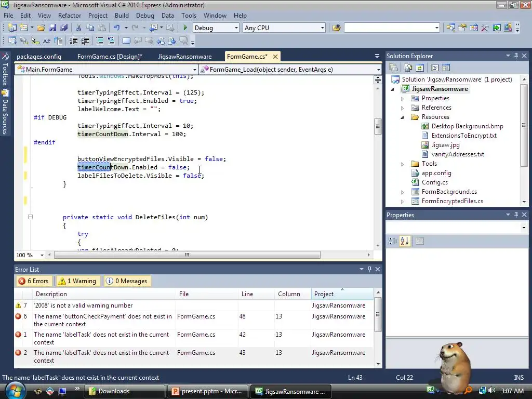532x399 pixels.
Task: Comment out the selected lines icon
Action: (100, 41)
